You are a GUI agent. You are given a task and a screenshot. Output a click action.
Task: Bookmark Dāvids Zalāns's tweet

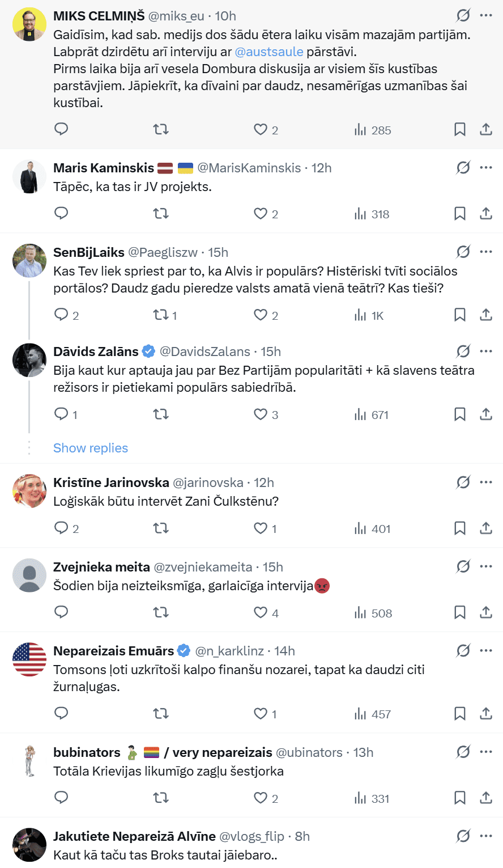[x=460, y=414]
